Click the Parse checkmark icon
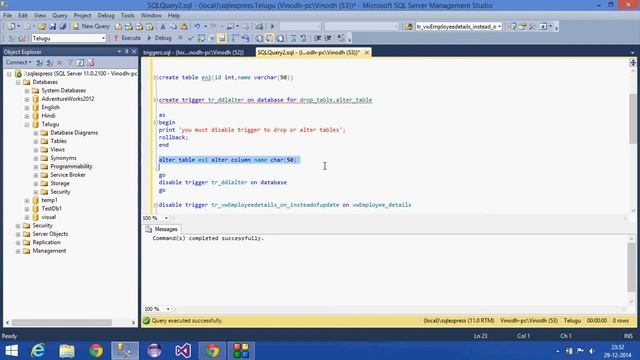 [190, 38]
